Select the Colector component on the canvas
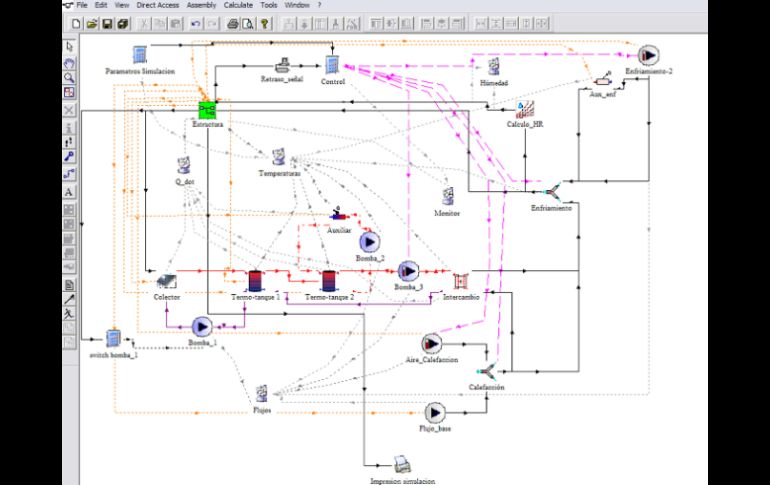770x485 pixels. pyautogui.click(x=167, y=280)
